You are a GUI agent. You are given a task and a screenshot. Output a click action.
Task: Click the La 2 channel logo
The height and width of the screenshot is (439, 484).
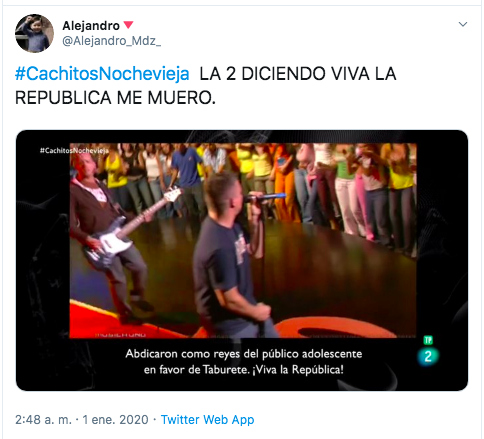[428, 356]
